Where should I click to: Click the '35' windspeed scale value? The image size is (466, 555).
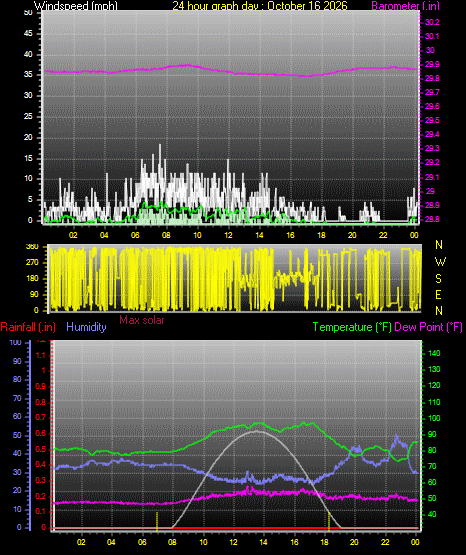[x=28, y=75]
